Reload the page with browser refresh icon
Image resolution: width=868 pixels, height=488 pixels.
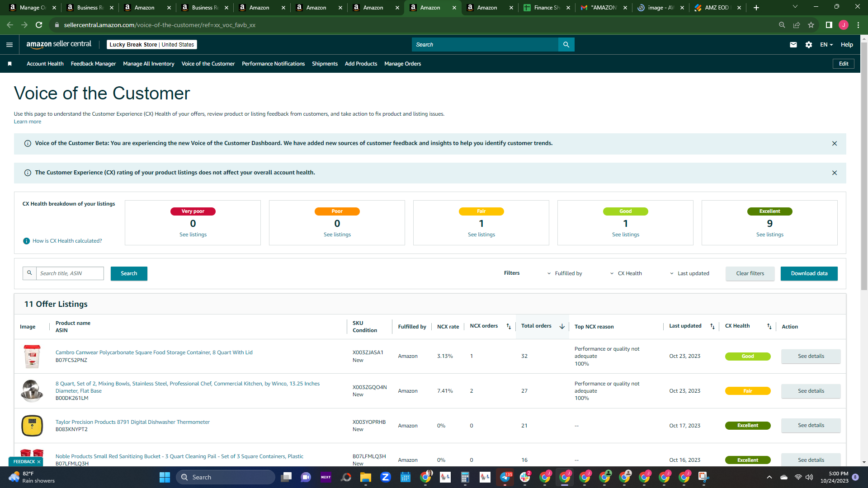click(x=39, y=25)
